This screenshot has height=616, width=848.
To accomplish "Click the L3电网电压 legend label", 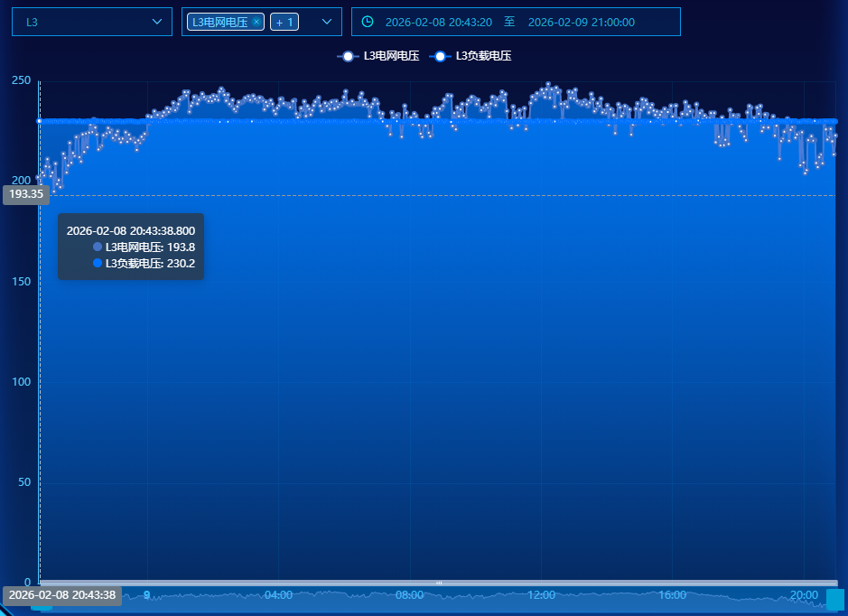I will (391, 56).
